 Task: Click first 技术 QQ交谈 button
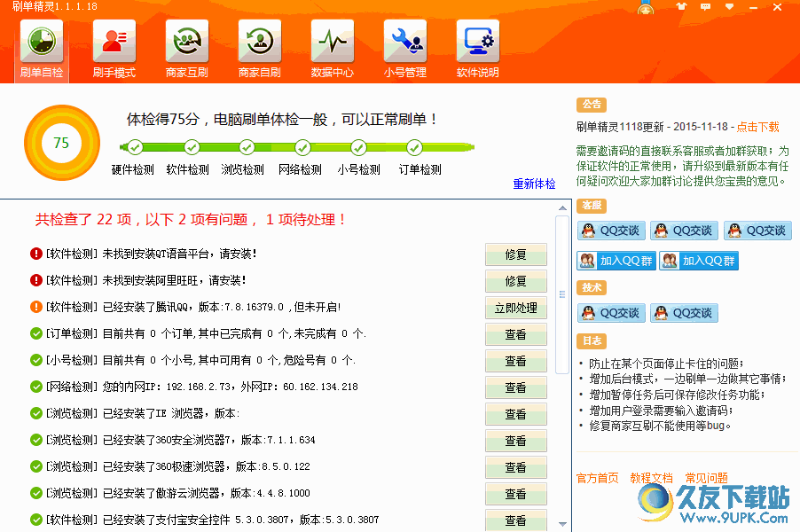point(612,313)
